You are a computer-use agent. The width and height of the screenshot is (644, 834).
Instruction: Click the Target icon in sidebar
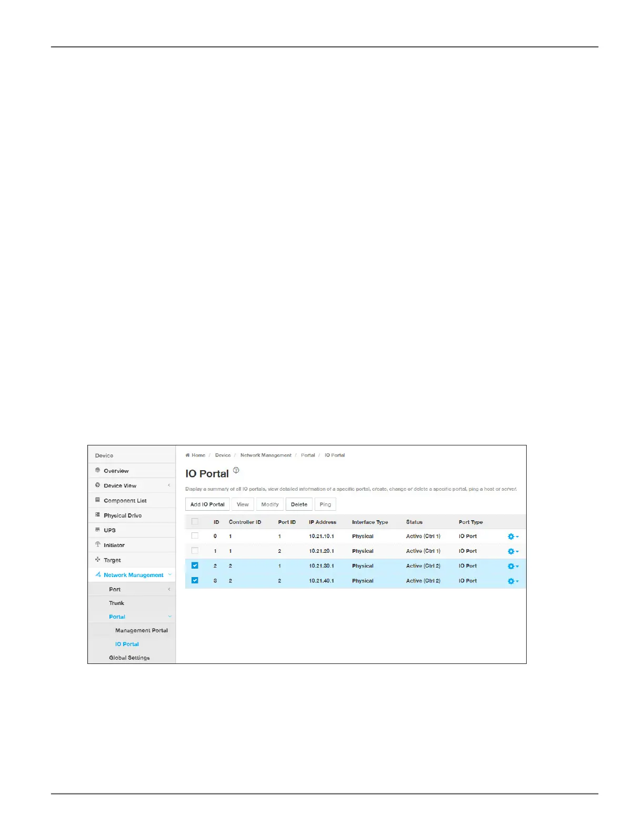point(97,559)
